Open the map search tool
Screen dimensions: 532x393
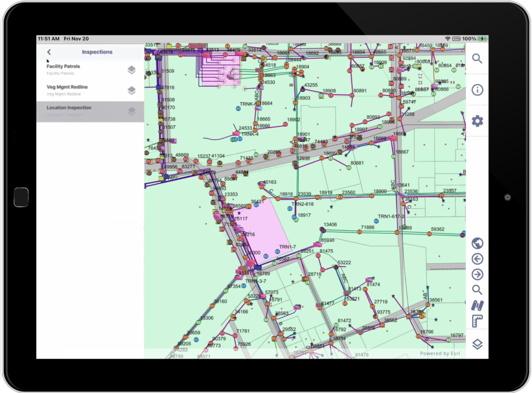click(x=477, y=59)
